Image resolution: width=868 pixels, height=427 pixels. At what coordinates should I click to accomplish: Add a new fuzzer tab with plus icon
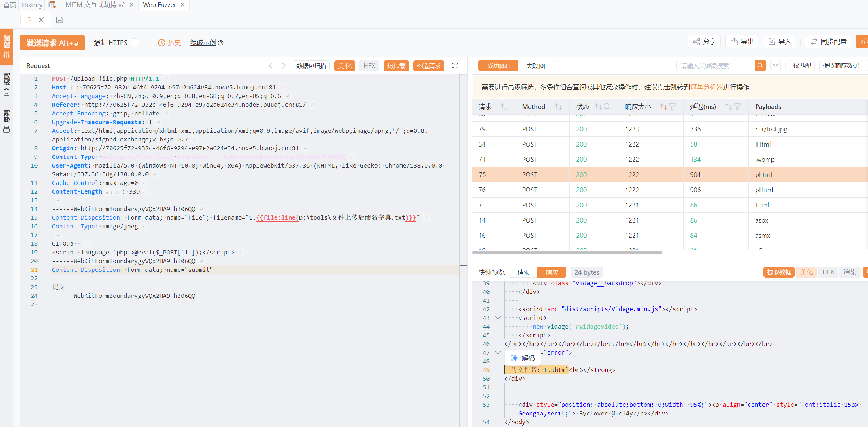(77, 20)
